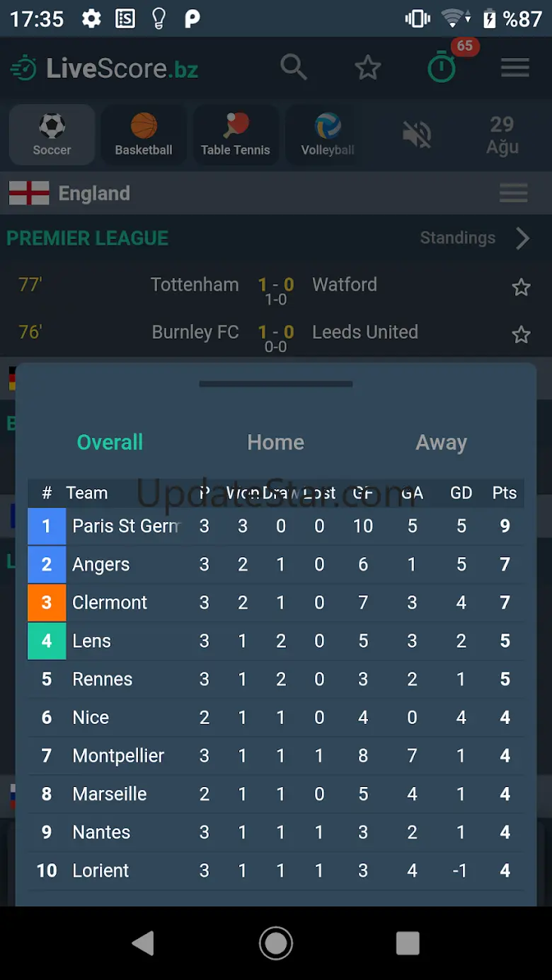Open favorites star in header

click(x=368, y=68)
